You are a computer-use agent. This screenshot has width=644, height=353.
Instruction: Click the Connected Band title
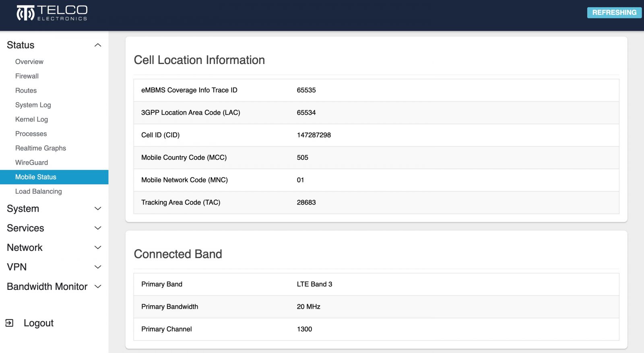pos(178,254)
